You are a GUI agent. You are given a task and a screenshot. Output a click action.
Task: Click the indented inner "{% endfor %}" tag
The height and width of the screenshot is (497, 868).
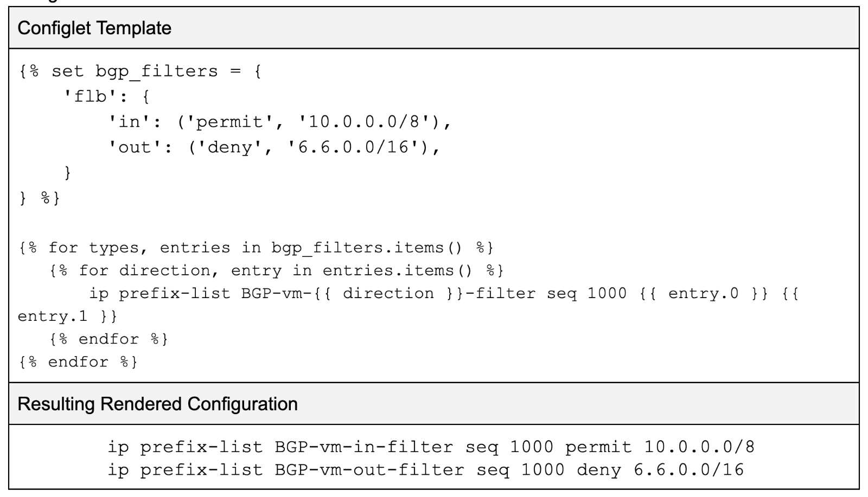(108, 339)
